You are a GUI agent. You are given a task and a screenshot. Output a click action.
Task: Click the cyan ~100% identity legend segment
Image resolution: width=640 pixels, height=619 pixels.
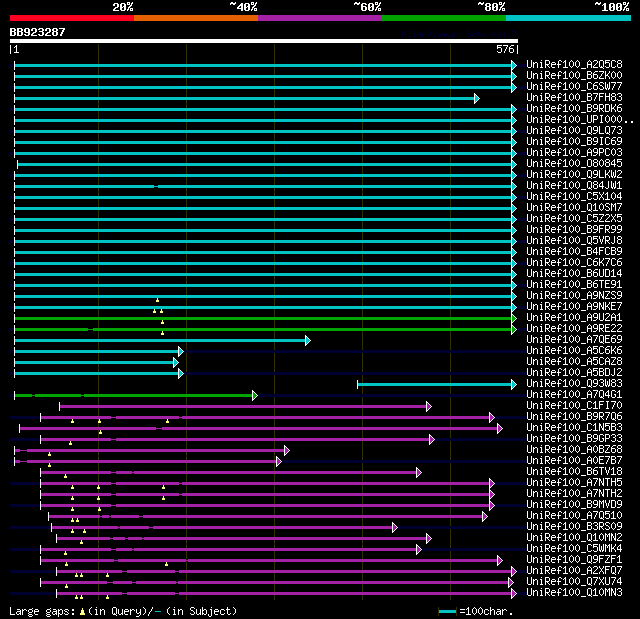tap(569, 18)
